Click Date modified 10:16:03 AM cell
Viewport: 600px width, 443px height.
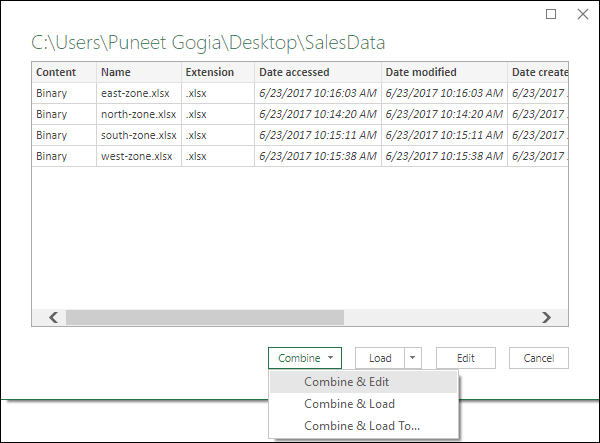pyautogui.click(x=444, y=93)
